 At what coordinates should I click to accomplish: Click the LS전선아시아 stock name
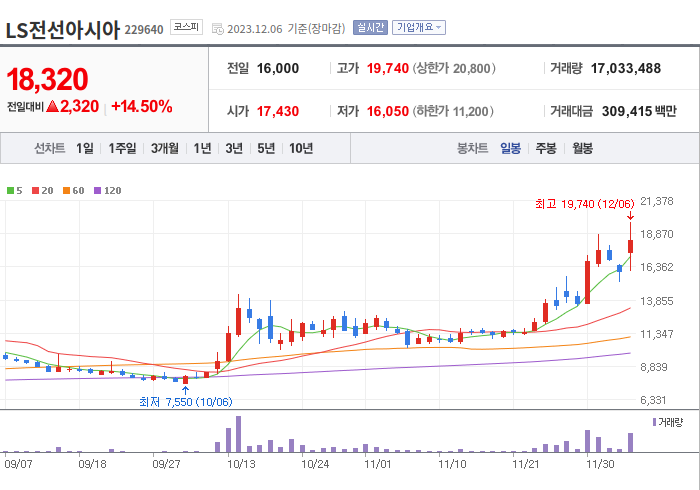pyautogui.click(x=62, y=30)
